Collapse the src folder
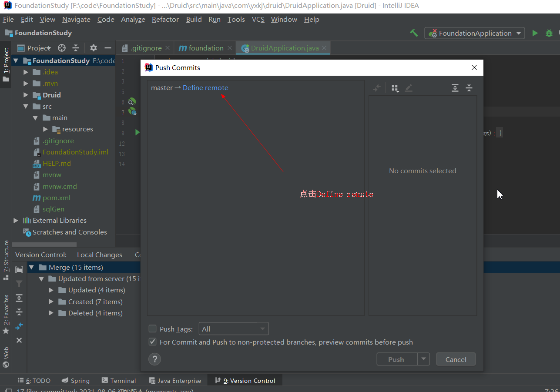This screenshot has height=392, width=560. point(26,107)
